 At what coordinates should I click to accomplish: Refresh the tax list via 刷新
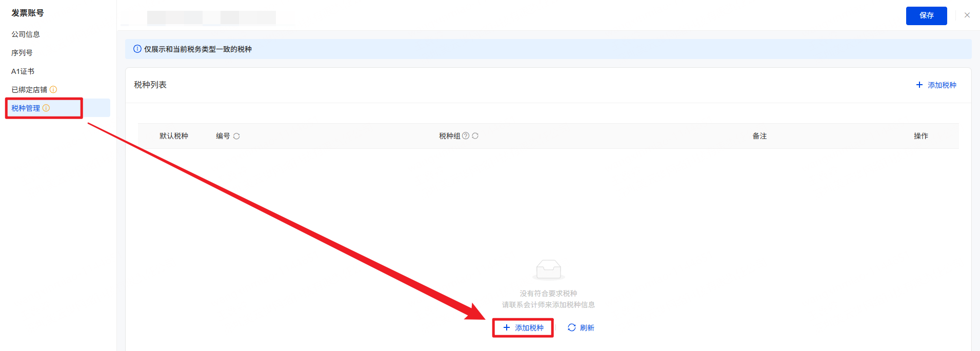[581, 327]
